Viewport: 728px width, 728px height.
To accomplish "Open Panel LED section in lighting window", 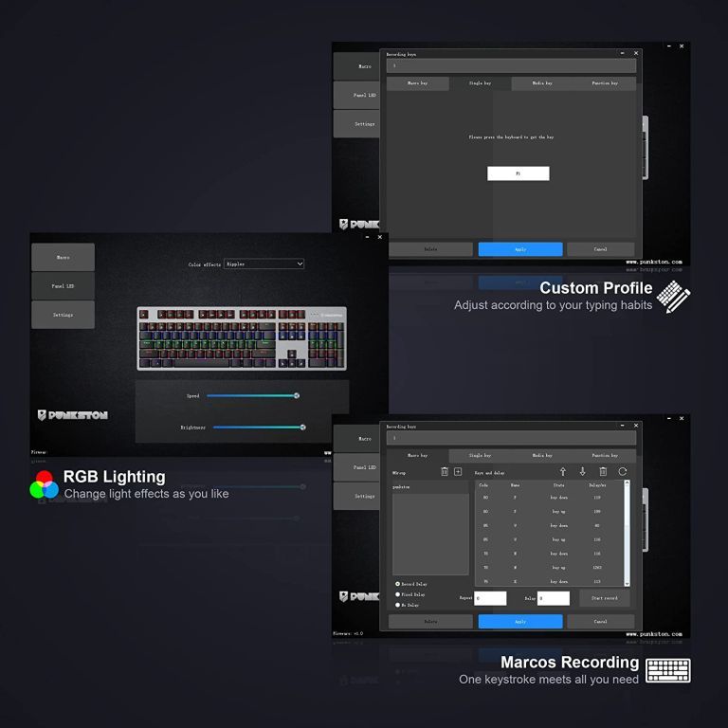I will (x=63, y=286).
